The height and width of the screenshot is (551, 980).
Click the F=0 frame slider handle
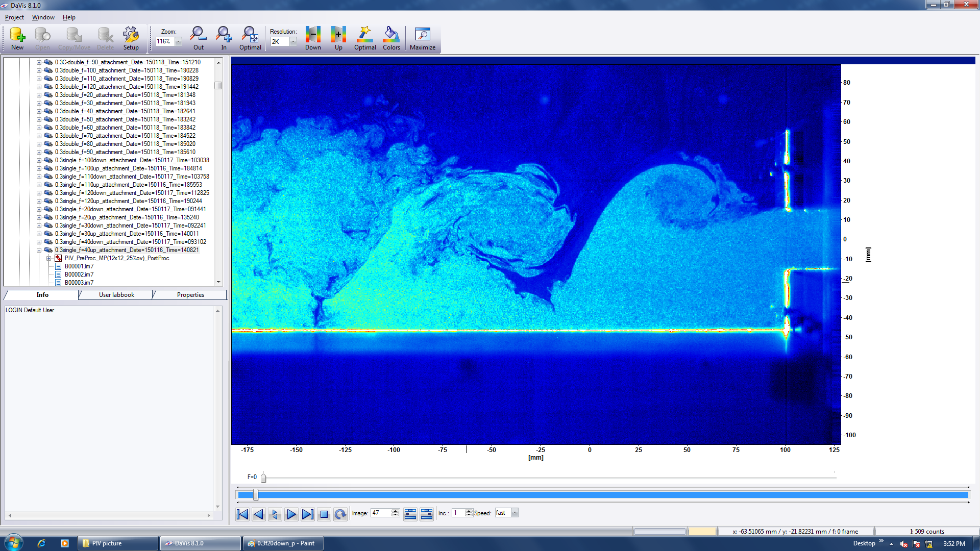263,478
